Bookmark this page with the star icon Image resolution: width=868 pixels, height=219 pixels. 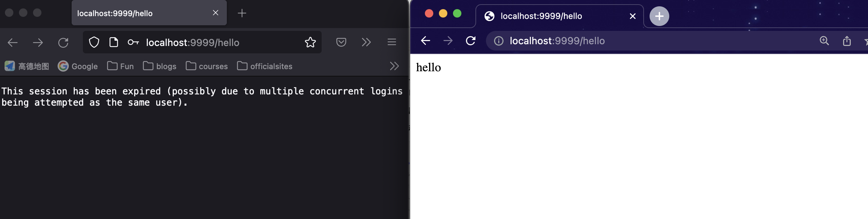310,42
